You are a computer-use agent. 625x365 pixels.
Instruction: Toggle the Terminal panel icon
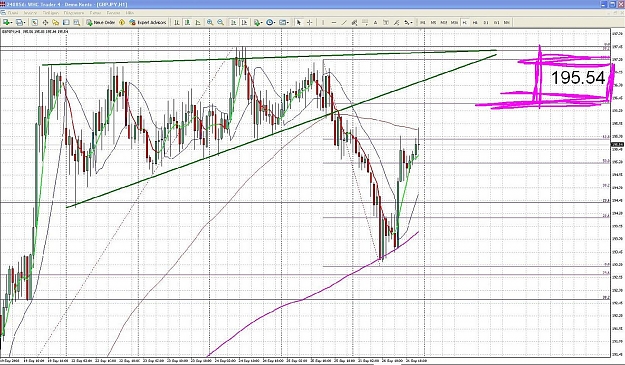coord(66,22)
